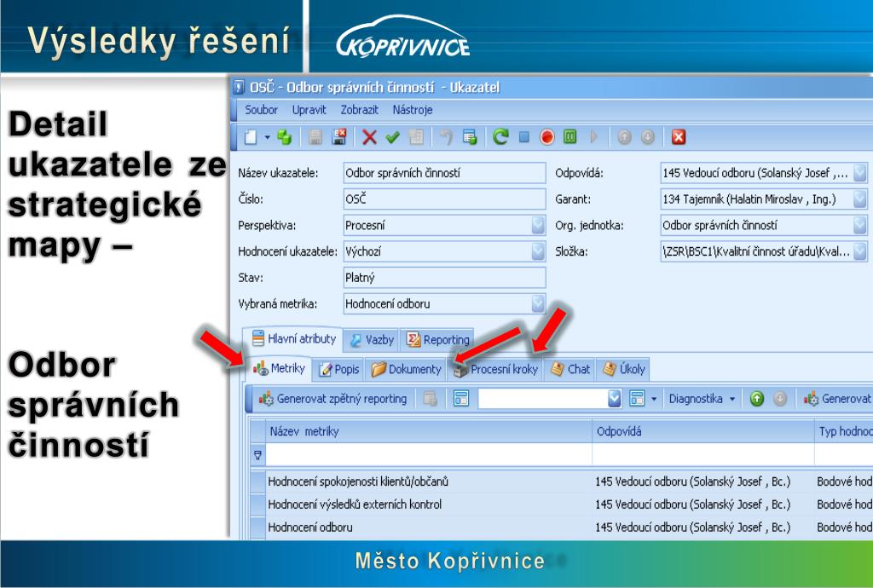Select the Popis sub-tab
The width and height of the screenshot is (873, 588).
[x=338, y=369]
